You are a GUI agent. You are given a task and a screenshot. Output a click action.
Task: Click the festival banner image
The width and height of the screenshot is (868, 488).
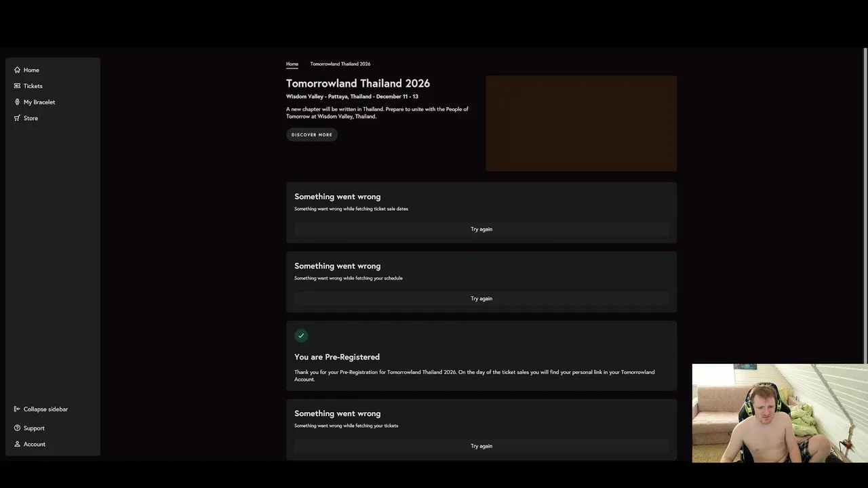pos(581,123)
